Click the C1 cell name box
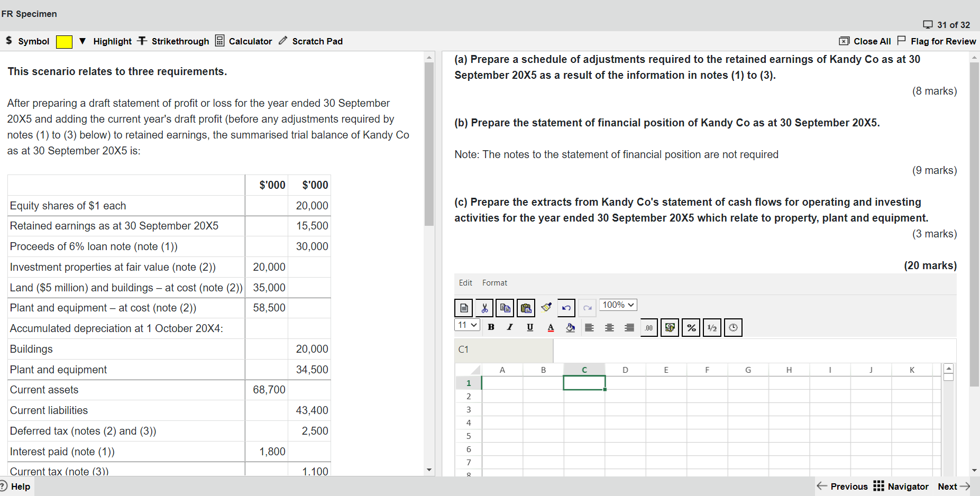 click(503, 350)
